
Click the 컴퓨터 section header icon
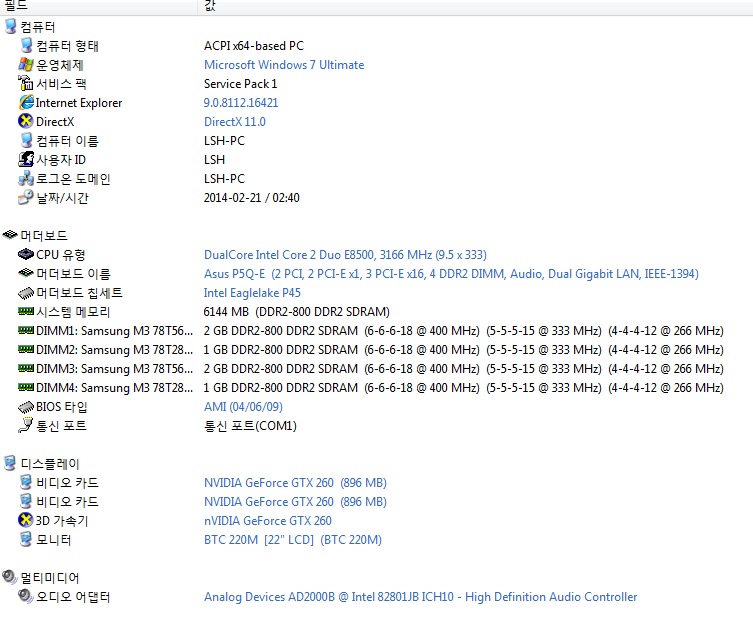click(10, 26)
